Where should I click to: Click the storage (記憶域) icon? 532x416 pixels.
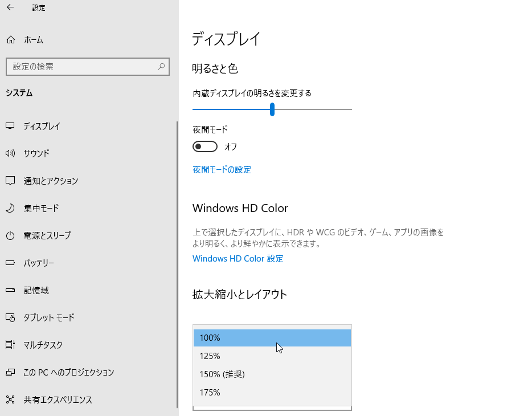pyautogui.click(x=10, y=290)
